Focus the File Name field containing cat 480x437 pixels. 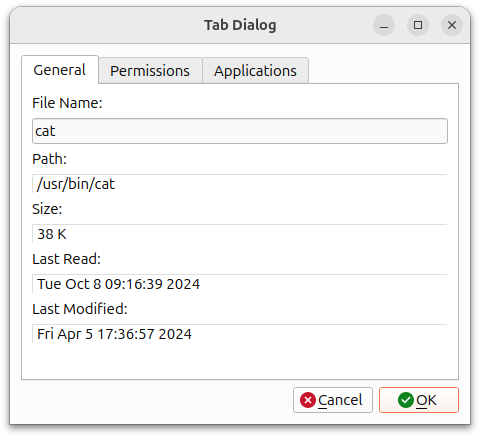pos(240,131)
